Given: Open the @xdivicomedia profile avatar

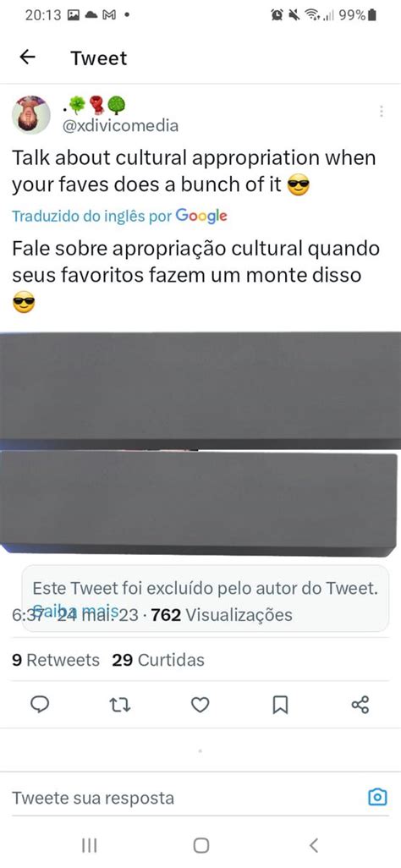Looking at the screenshot, I should pyautogui.click(x=31, y=114).
